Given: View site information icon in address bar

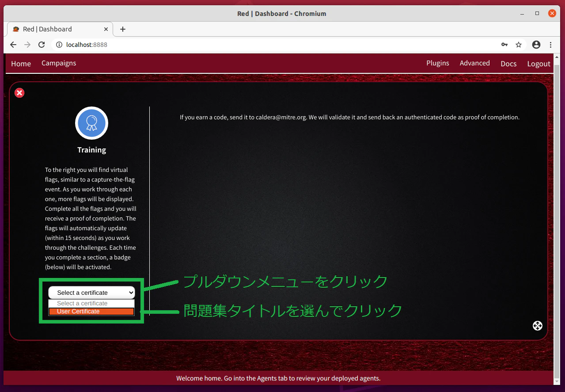Looking at the screenshot, I should point(59,45).
